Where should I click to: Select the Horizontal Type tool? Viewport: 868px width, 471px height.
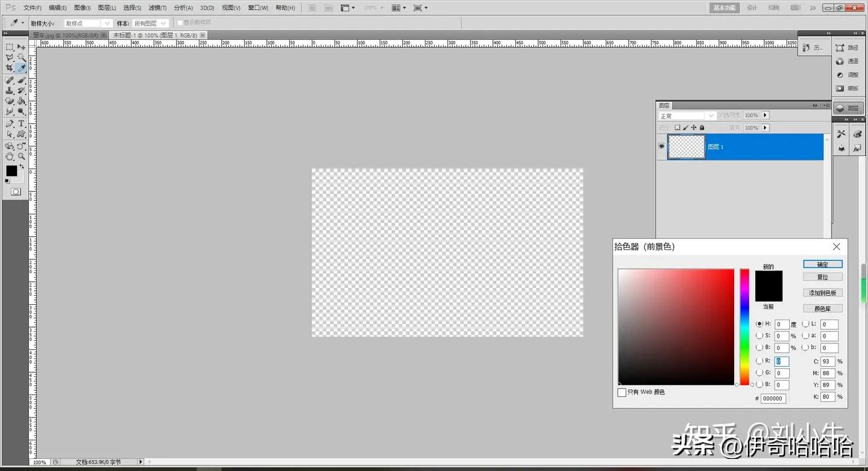click(x=20, y=123)
